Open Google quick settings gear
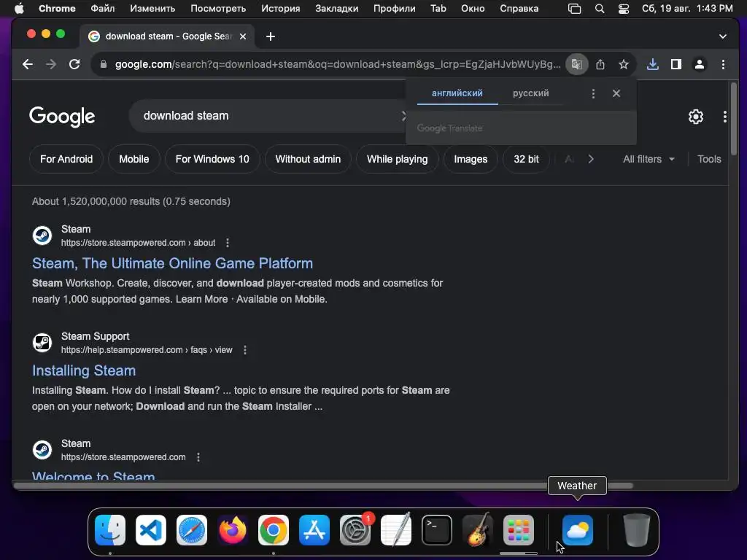 click(695, 117)
